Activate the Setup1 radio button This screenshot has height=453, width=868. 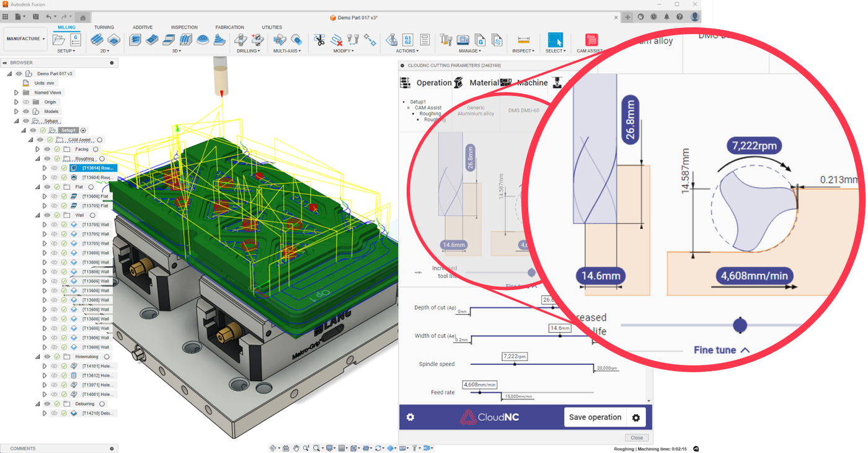pos(84,130)
